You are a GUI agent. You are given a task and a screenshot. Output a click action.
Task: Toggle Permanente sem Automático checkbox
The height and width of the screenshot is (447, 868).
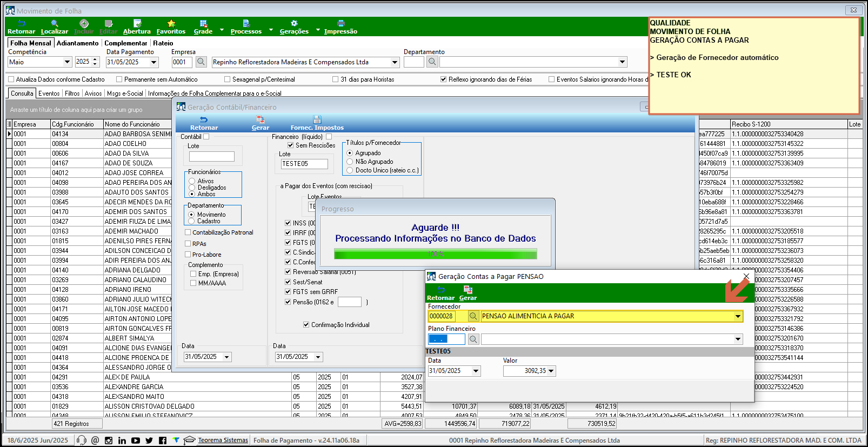(x=119, y=79)
